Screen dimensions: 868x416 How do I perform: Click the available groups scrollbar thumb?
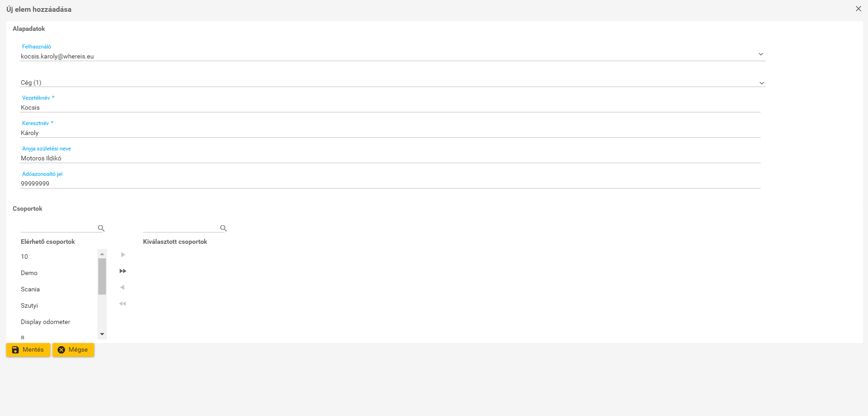tap(102, 276)
